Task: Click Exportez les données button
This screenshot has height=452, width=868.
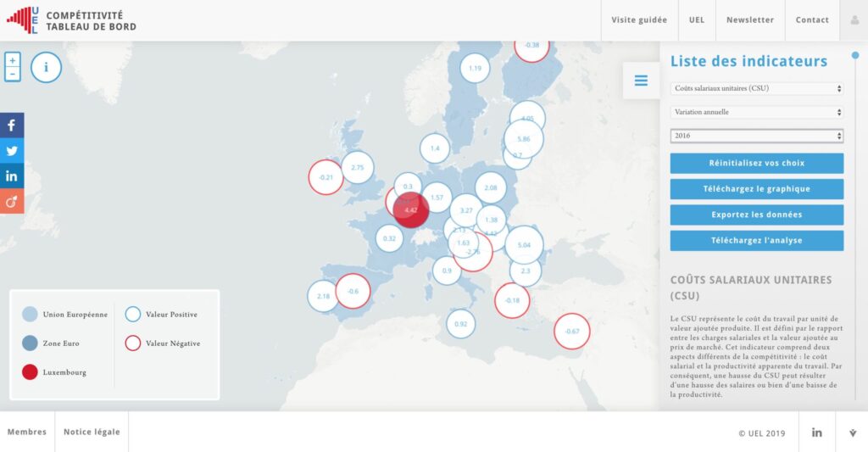Action: (756, 215)
